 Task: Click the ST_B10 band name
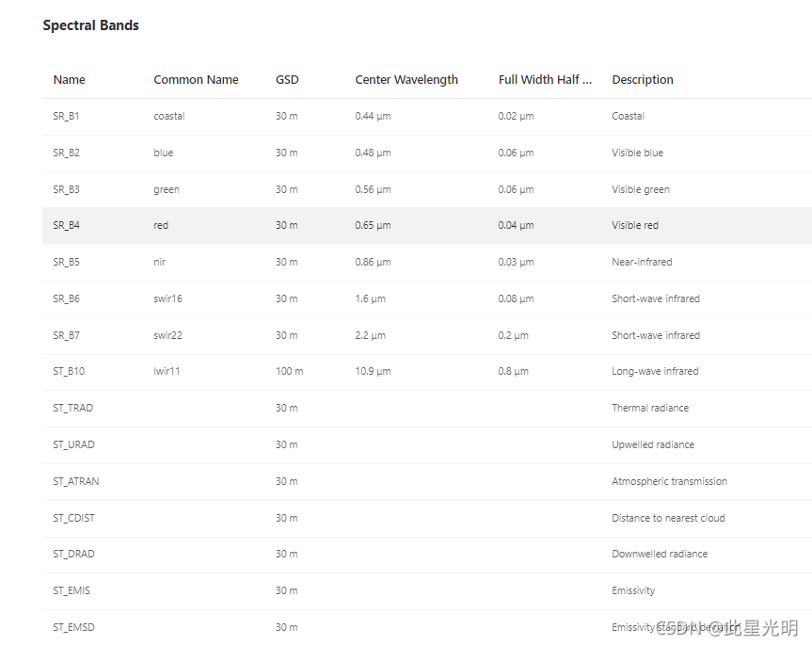point(69,371)
